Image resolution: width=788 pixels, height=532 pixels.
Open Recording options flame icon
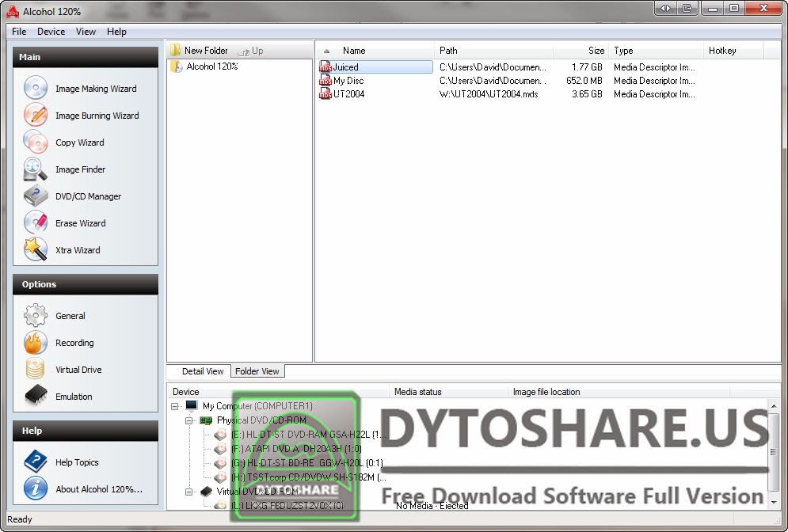pos(36,343)
